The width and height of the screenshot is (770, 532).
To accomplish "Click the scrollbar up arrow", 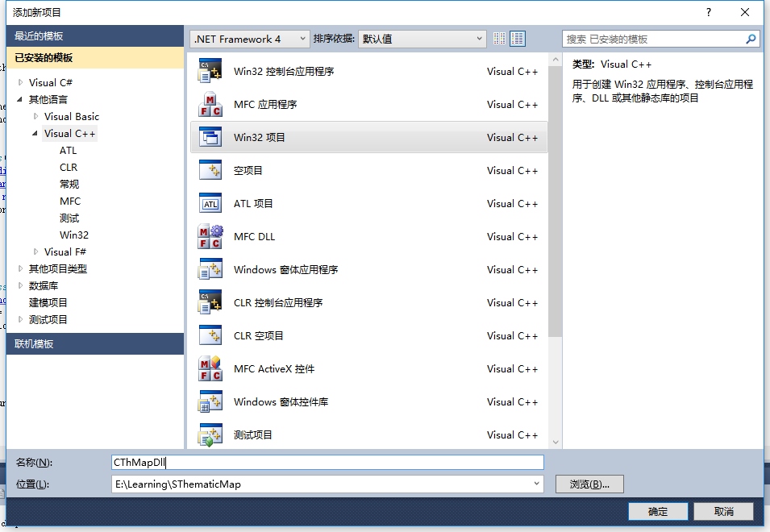I will click(x=556, y=60).
